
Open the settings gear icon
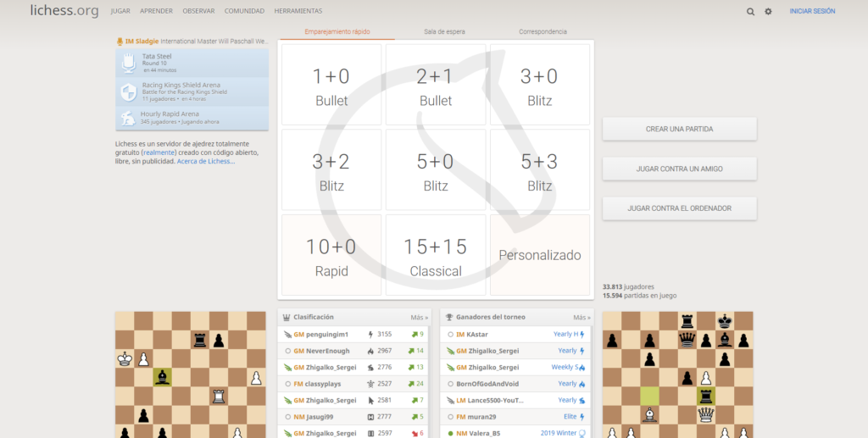tap(768, 12)
